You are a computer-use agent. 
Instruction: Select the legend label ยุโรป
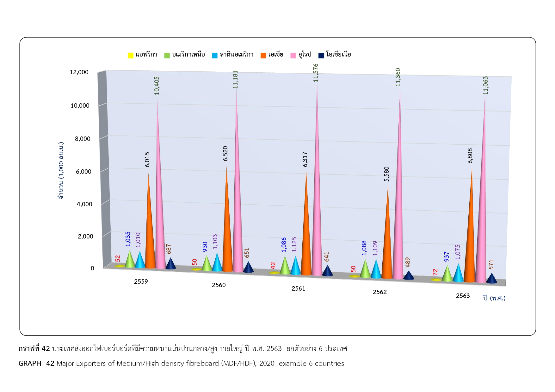305,55
